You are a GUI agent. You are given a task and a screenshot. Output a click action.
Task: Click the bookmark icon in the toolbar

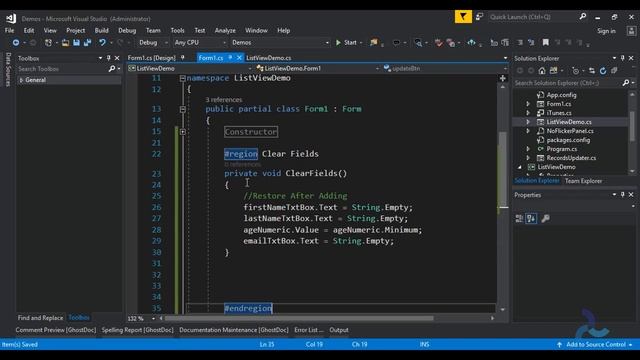(x=546, y=42)
